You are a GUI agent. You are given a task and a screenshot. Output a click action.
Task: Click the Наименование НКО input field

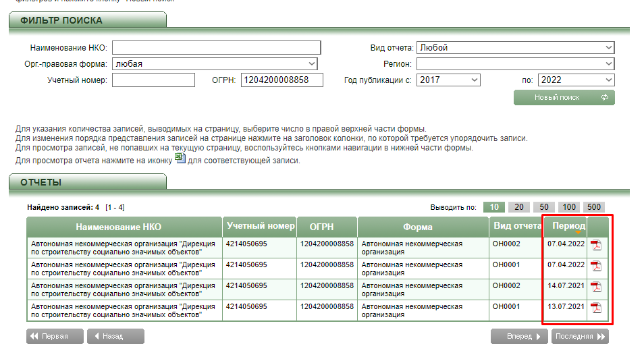tap(217, 48)
